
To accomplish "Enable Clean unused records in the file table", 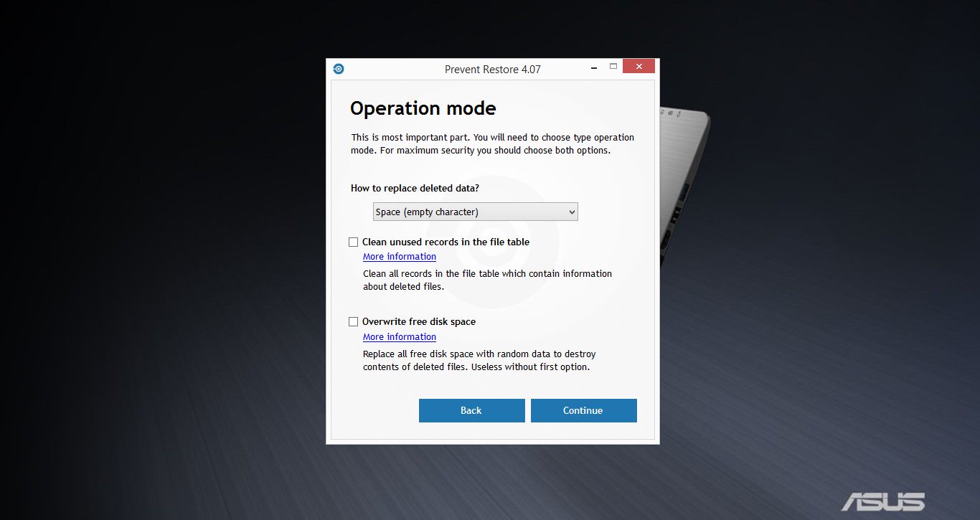I will (x=353, y=242).
